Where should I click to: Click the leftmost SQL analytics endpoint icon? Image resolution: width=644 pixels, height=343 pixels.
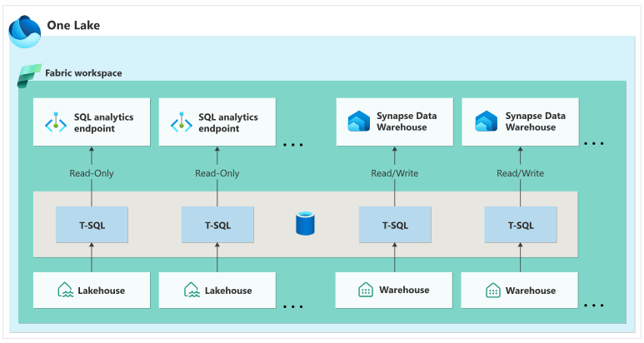click(x=54, y=123)
